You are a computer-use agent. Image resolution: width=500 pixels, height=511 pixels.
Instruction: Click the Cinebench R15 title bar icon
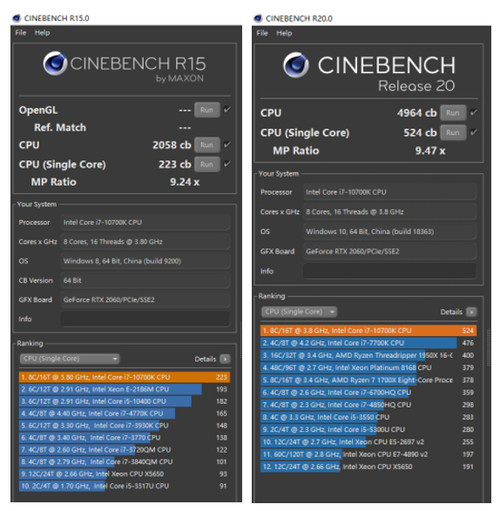[x=16, y=18]
